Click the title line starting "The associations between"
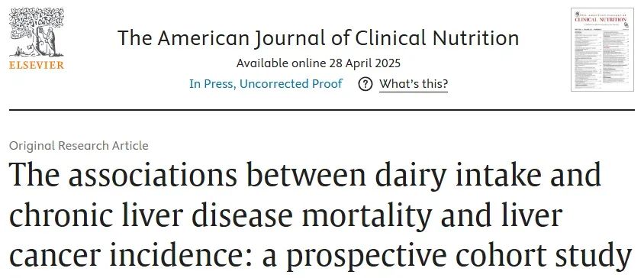The image size is (644, 278). click(305, 175)
